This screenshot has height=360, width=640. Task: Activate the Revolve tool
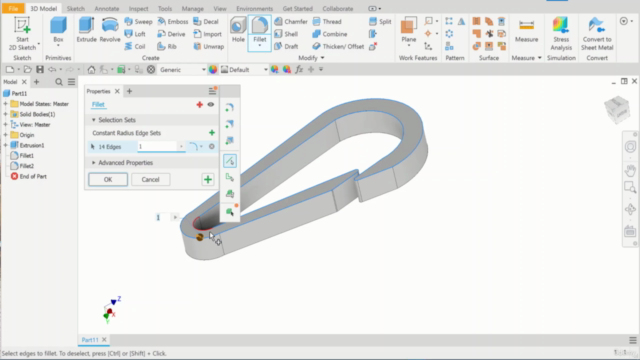pos(110,30)
